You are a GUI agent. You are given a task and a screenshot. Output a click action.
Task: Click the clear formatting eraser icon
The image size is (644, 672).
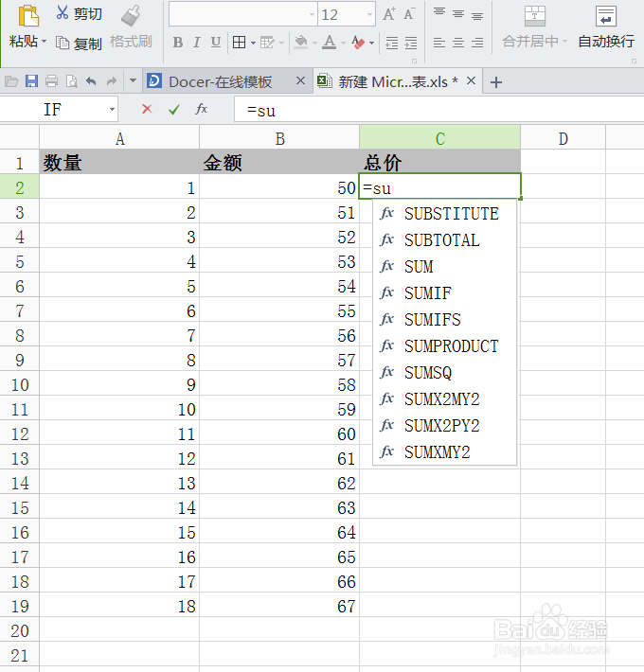358,42
